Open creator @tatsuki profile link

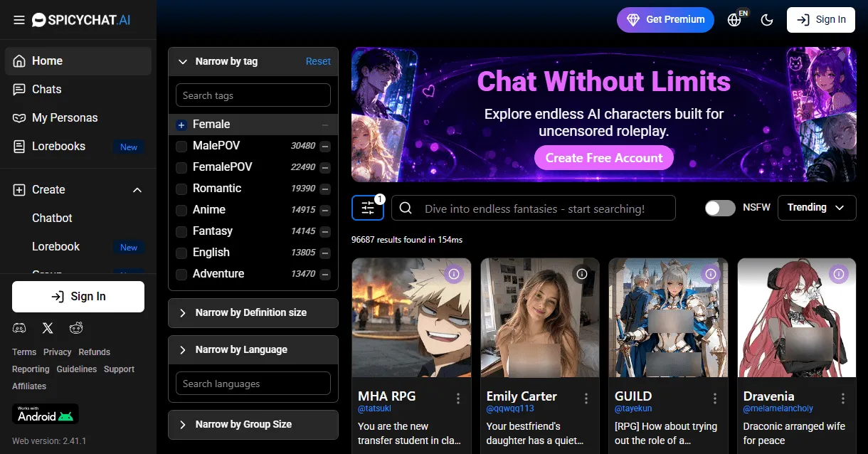(x=375, y=409)
